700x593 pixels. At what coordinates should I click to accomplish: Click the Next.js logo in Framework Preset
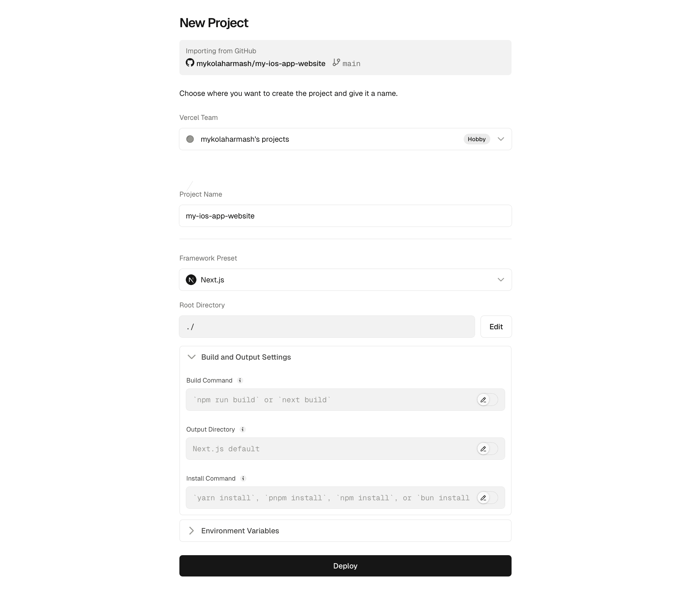(191, 280)
